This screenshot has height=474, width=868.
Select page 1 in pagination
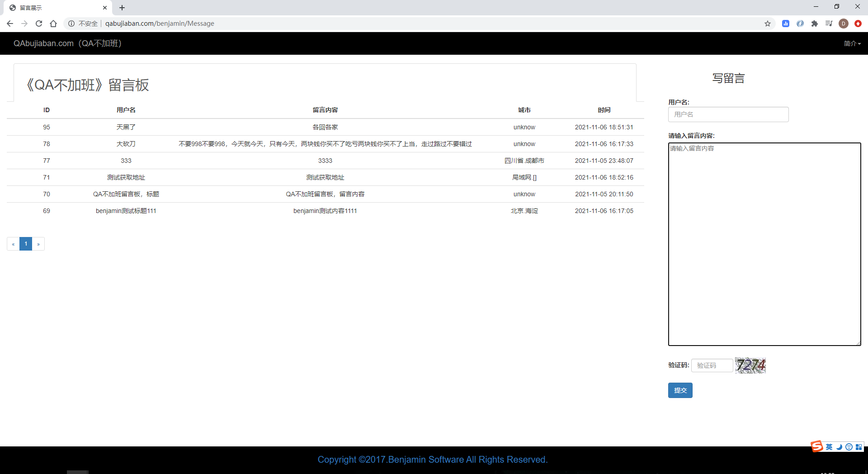coord(26,244)
